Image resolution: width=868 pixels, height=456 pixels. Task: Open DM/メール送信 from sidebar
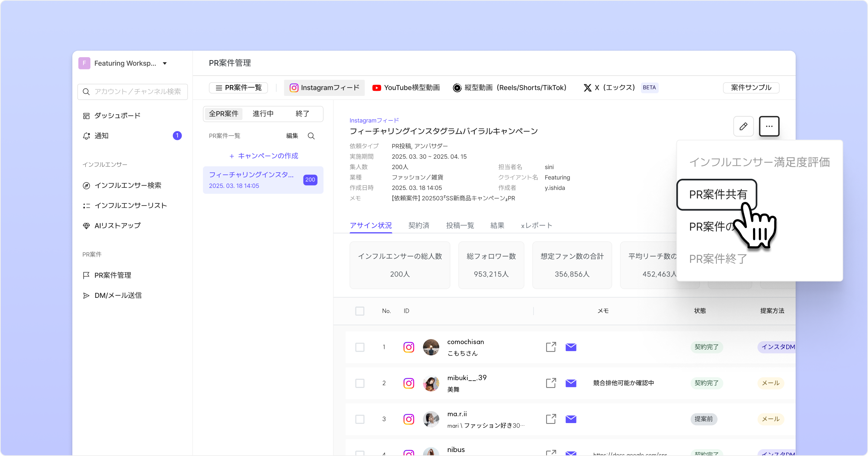tap(118, 295)
